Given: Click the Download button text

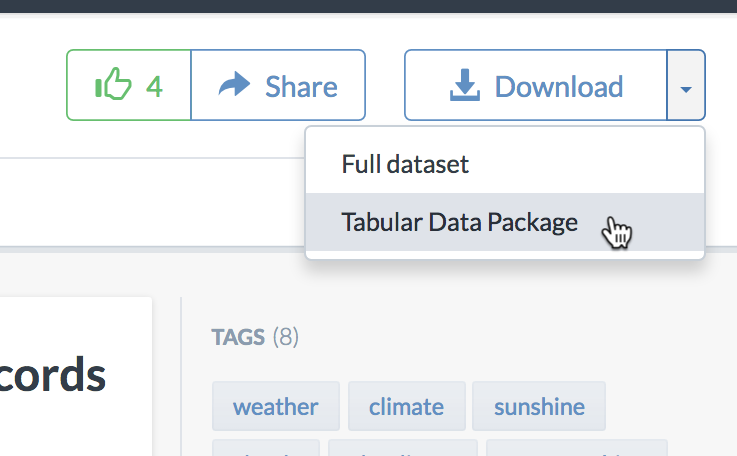Looking at the screenshot, I should [x=559, y=87].
